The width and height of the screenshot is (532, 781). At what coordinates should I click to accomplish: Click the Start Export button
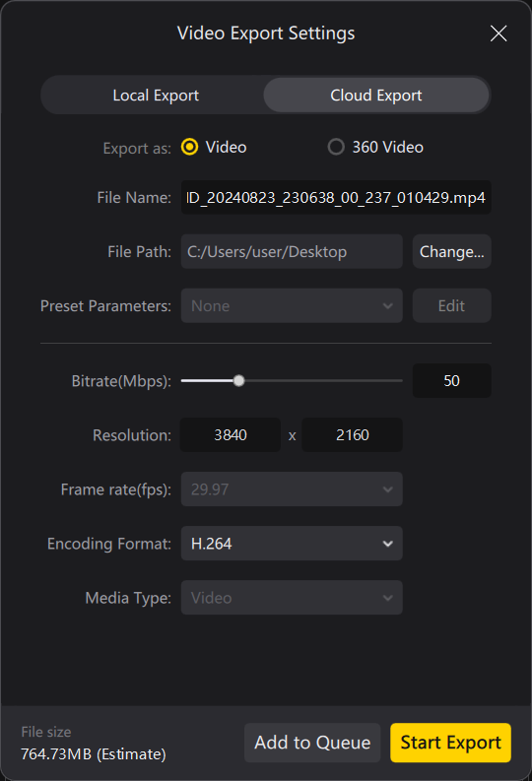pos(451,743)
